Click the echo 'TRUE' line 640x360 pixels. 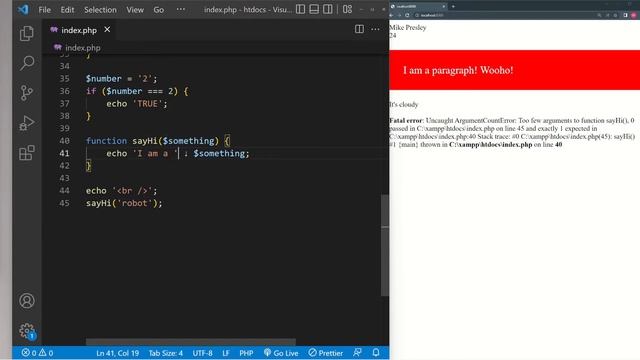[137, 104]
